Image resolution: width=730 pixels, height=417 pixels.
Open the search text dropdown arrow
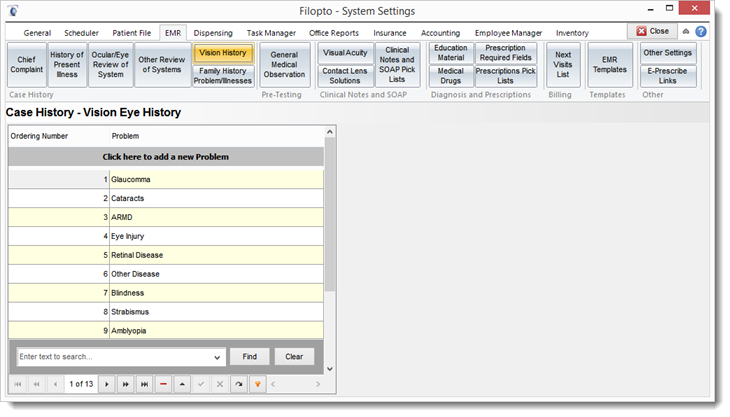click(217, 357)
